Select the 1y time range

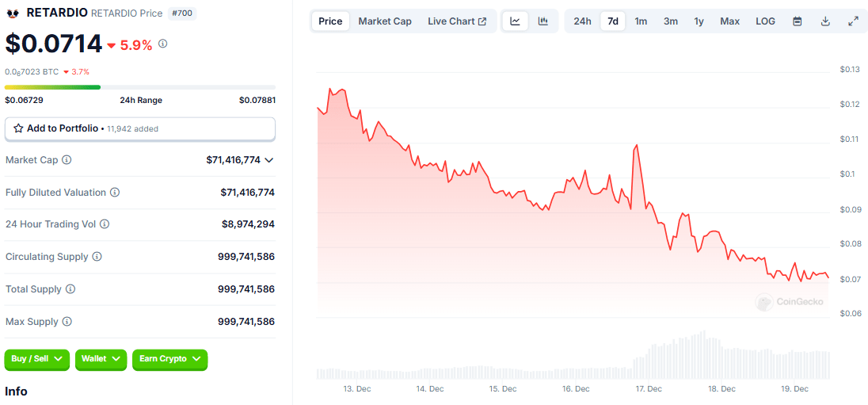point(699,21)
